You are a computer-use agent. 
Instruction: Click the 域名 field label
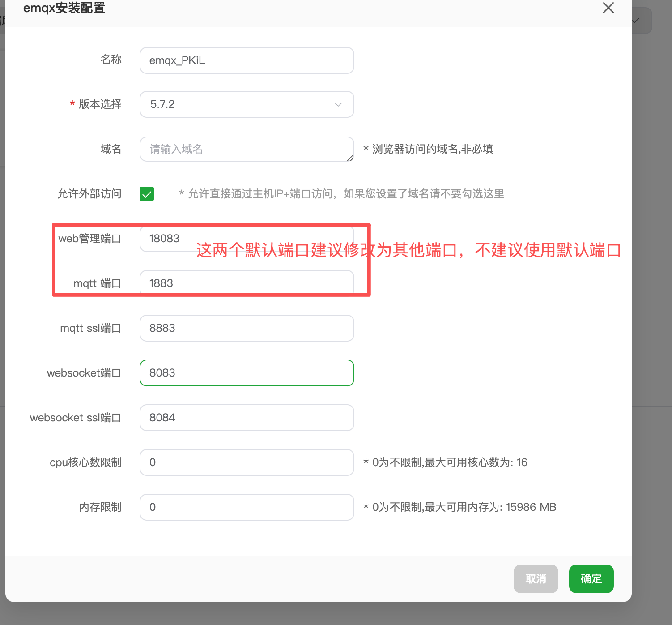click(x=111, y=149)
